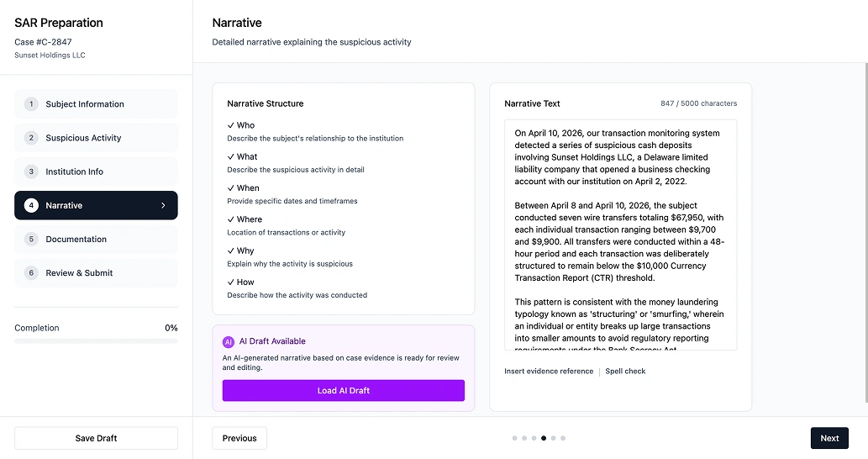Viewport: 868px width, 459px height.
Task: Click the purple AI badge icon
Action: 229,342
